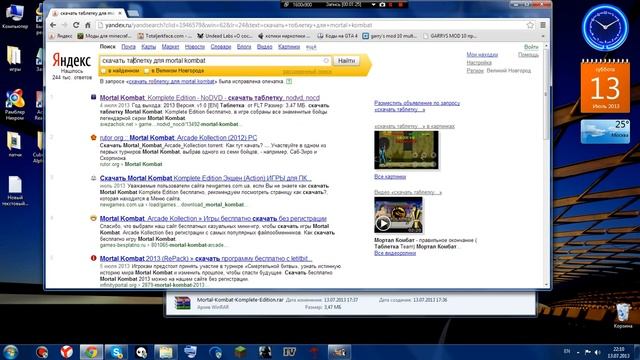Open the 'Мои находки' link
Viewport: 640px width, 360px height.
click(482, 55)
